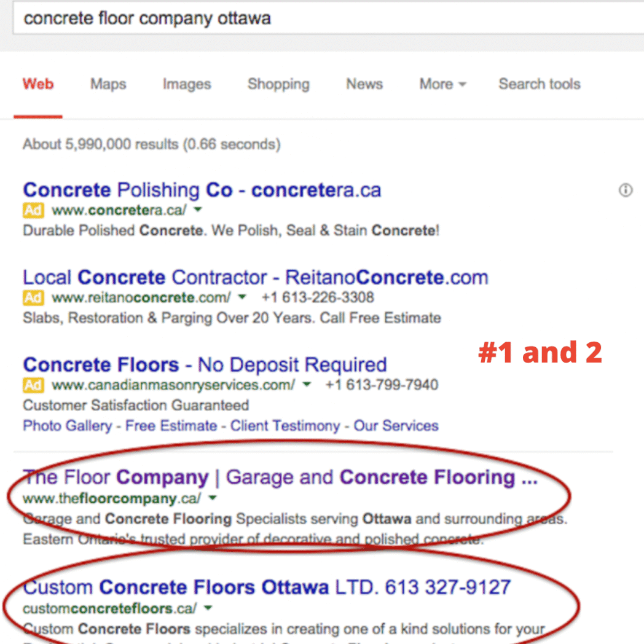Select the Shopping tab
Image resolution: width=644 pixels, height=644 pixels.
click(278, 84)
